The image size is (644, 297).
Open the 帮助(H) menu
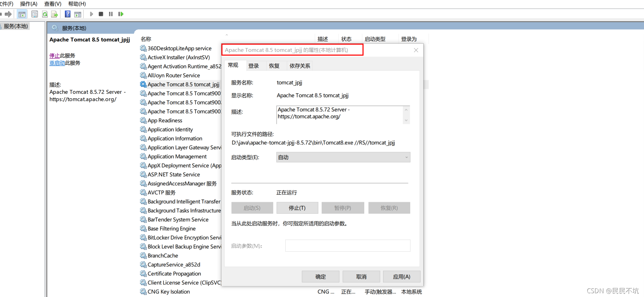click(77, 4)
